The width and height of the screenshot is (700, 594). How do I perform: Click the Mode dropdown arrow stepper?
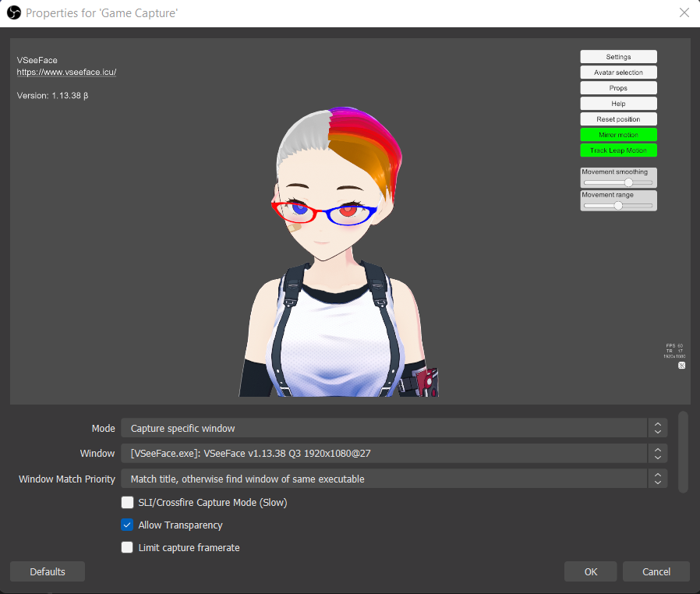tap(658, 428)
